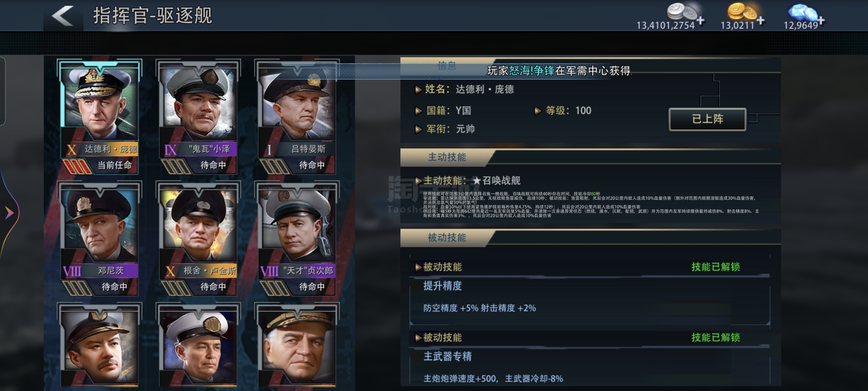Select commander "天才"贞次郎 card
This screenshot has height=391, width=868.
tap(297, 238)
